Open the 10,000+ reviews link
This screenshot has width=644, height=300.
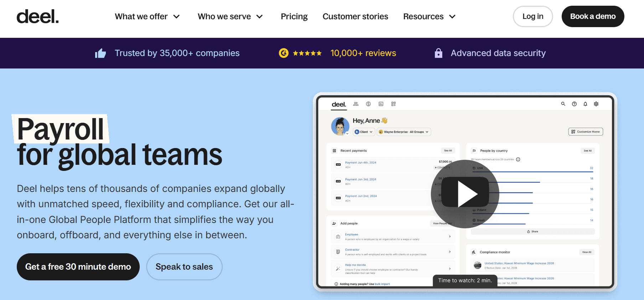pyautogui.click(x=363, y=53)
